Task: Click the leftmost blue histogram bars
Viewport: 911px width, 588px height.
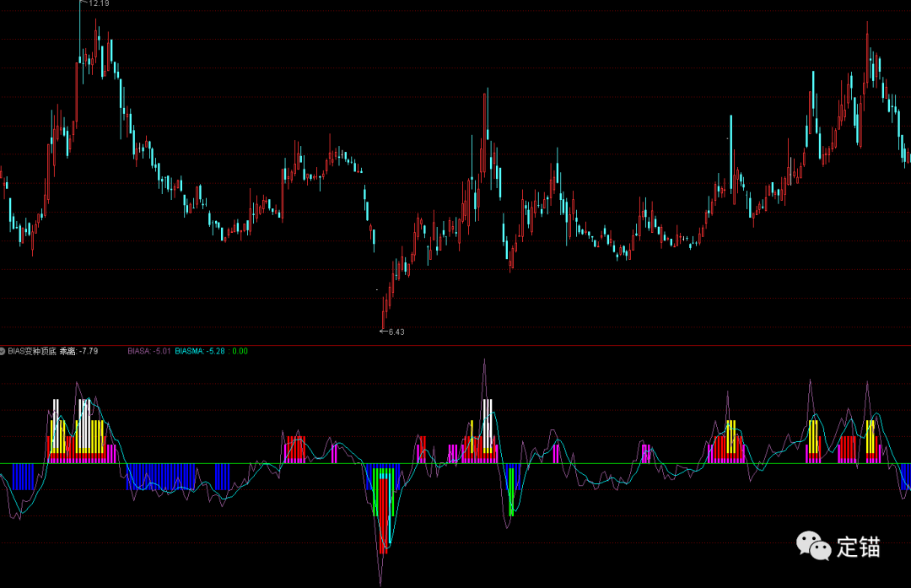Action: [x=23, y=477]
